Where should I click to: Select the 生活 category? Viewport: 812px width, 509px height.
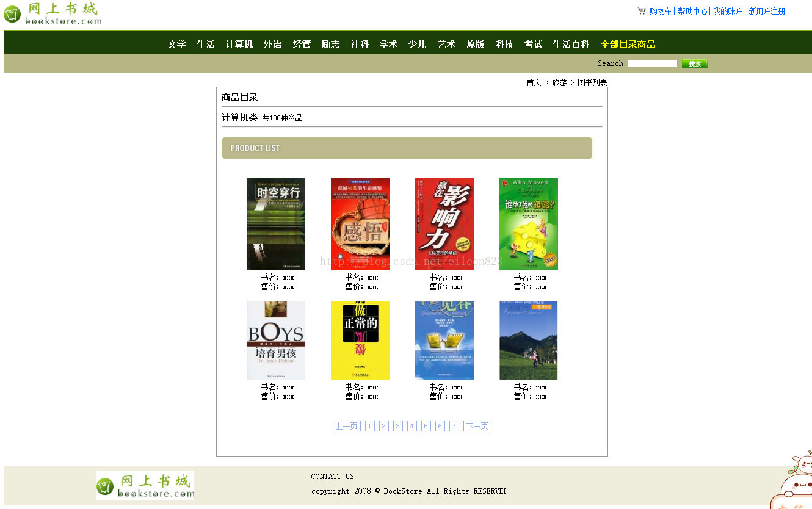[x=206, y=44]
